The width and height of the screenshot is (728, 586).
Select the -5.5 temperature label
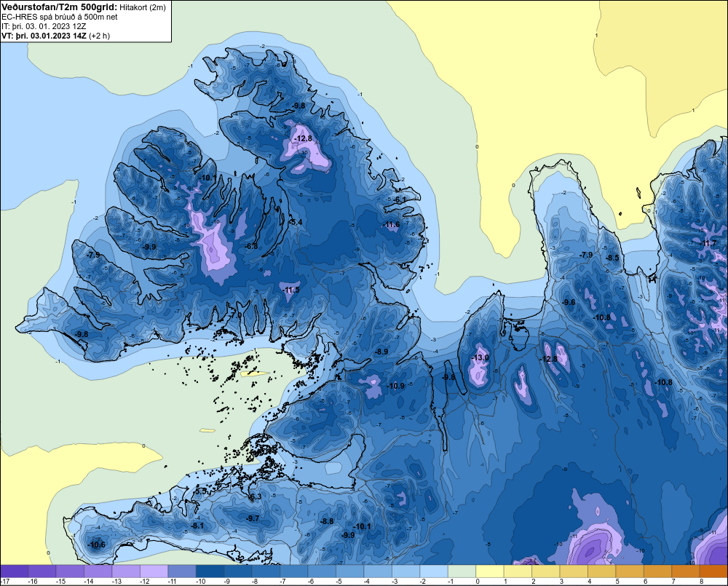[x=200, y=491]
